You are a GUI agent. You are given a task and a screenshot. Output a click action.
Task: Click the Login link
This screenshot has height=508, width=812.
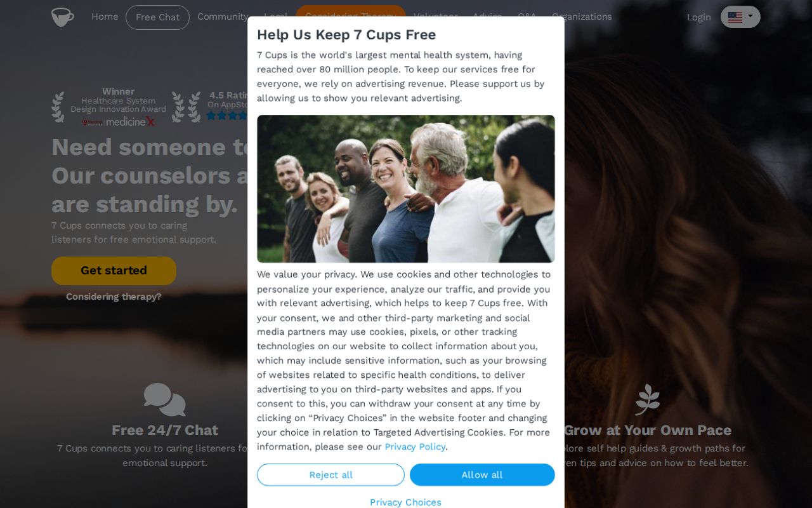coord(698,17)
